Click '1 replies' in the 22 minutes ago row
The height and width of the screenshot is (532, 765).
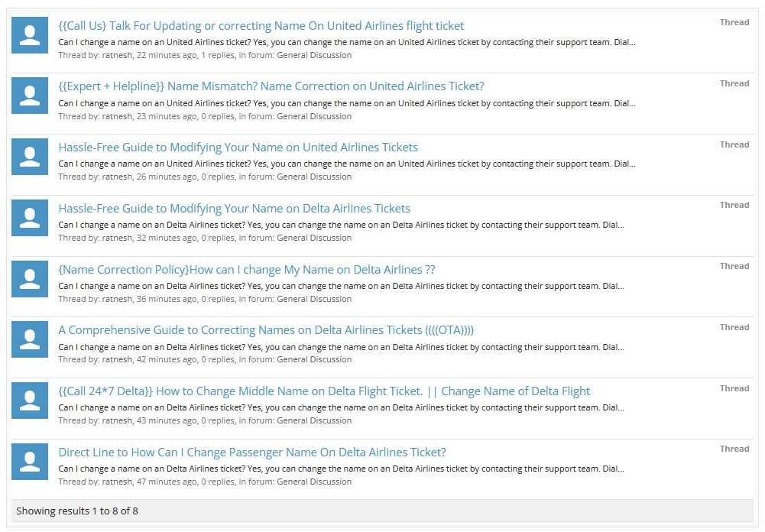point(218,55)
